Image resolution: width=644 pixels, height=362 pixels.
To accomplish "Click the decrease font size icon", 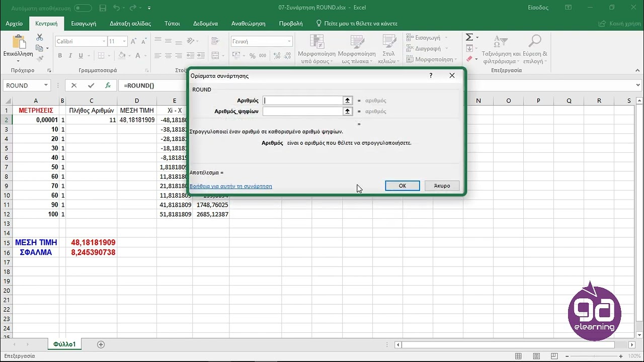I will (x=145, y=41).
